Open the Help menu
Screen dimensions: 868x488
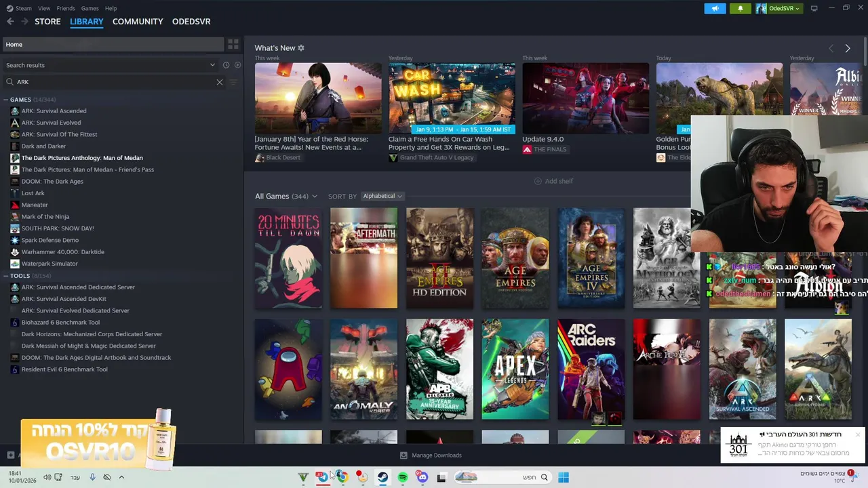[x=111, y=8]
